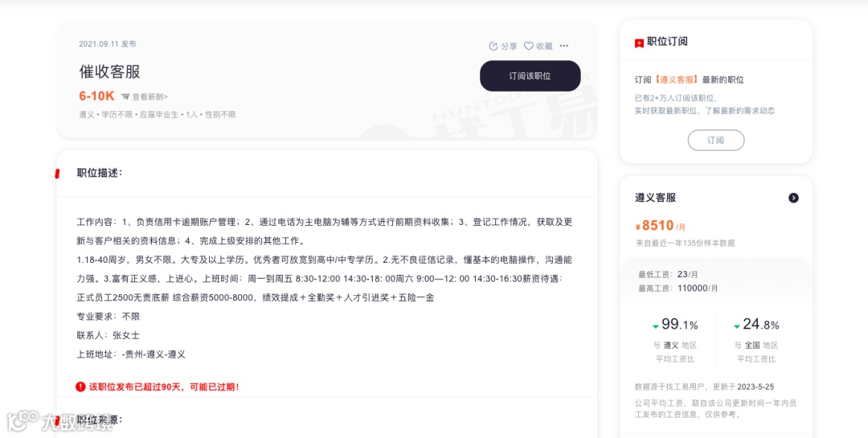Click the 已有2+万人订阅该职位 text
Viewport: 868px width, 438px height.
676,98
